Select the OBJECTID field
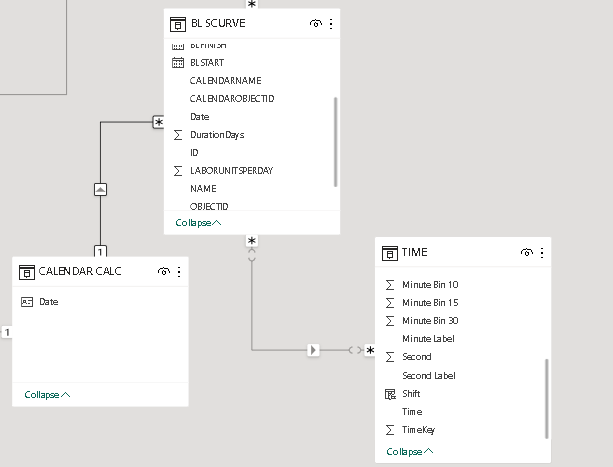This screenshot has width=613, height=467. (x=209, y=206)
